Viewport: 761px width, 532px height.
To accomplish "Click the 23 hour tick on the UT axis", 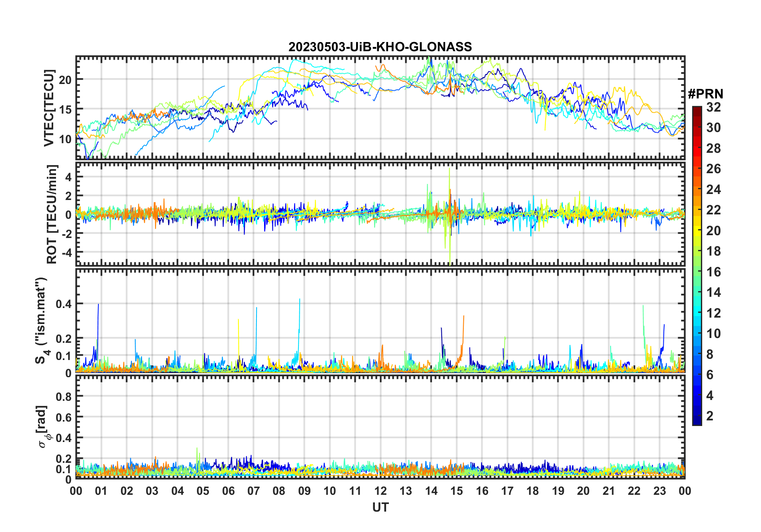I will pos(660,491).
